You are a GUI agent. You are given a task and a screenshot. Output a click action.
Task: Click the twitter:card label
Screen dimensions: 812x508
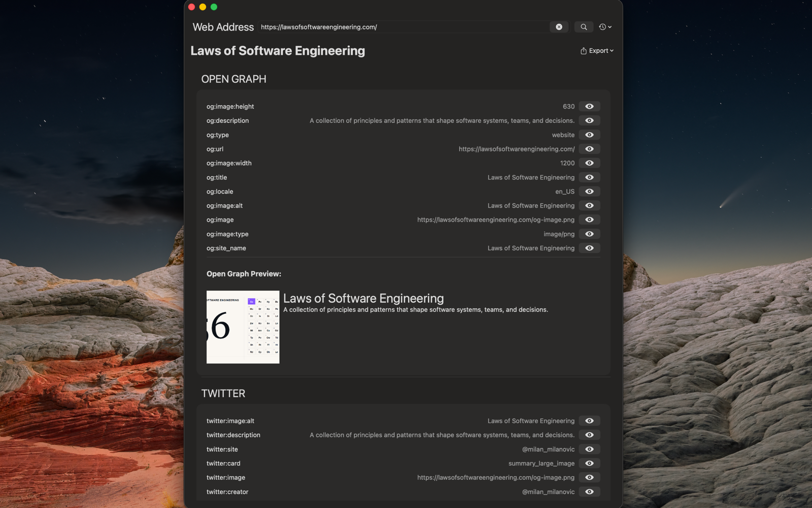click(x=223, y=463)
